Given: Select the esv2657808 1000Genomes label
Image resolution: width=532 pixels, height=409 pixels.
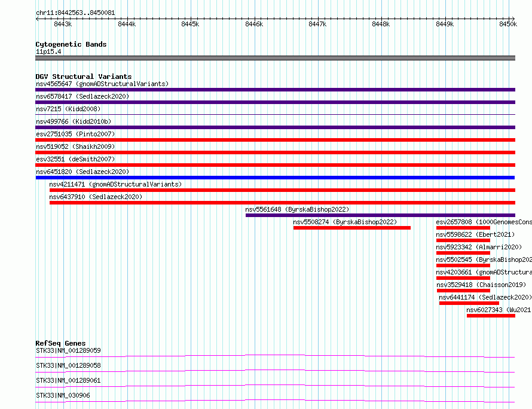Looking at the screenshot, I should (x=484, y=222).
